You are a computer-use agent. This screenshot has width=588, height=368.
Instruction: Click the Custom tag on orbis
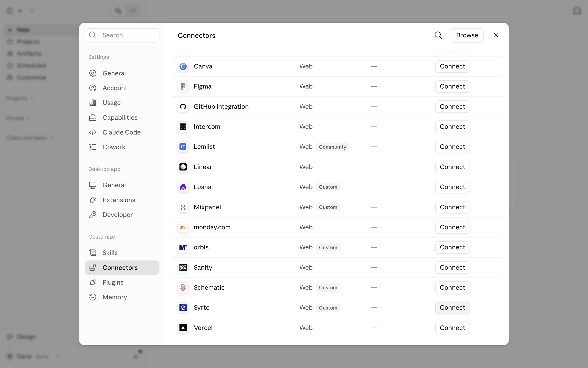(x=328, y=247)
